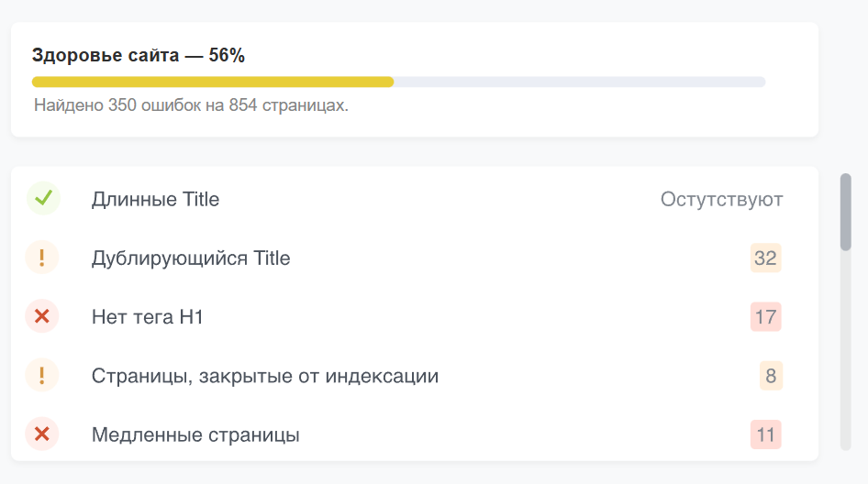The height and width of the screenshot is (484, 868).
Task: Open the 32 count badge for duplicate titles
Action: [x=765, y=258]
